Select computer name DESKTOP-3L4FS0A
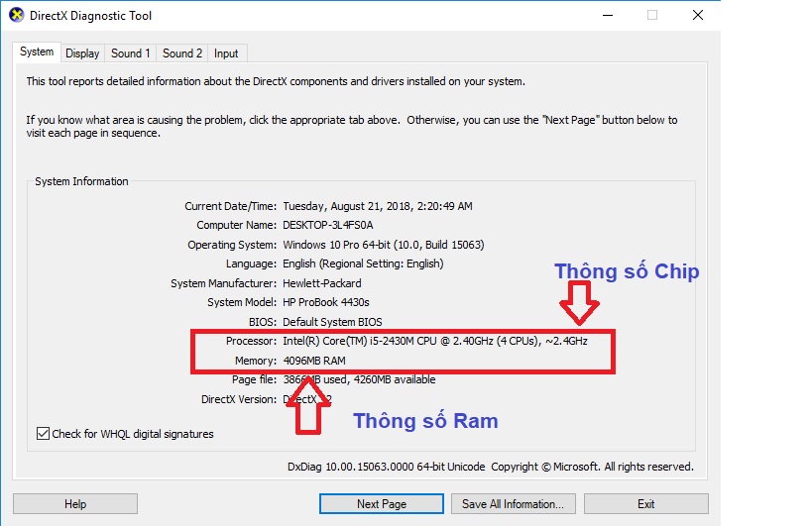Screen dimensions: 812x526 pos(328,225)
